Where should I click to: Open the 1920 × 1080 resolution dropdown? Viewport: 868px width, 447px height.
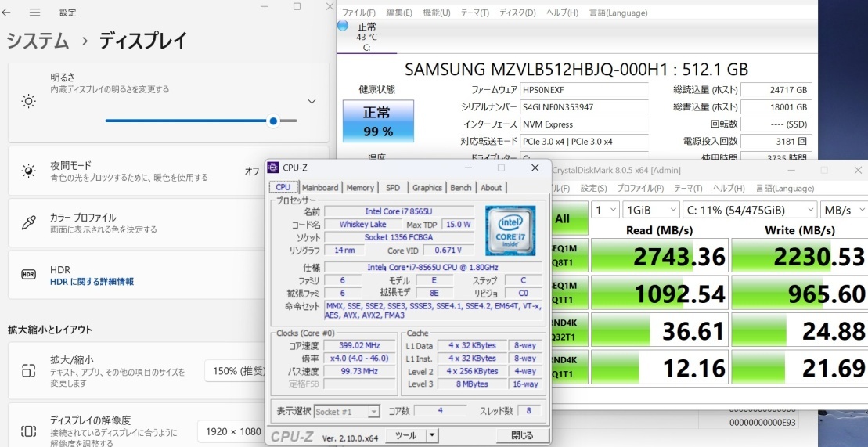click(233, 431)
